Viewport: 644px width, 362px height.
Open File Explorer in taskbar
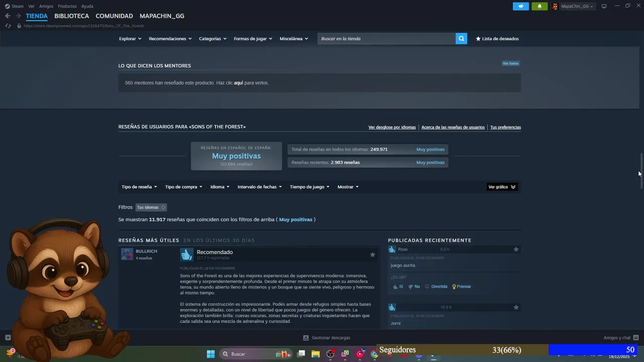pos(315,354)
